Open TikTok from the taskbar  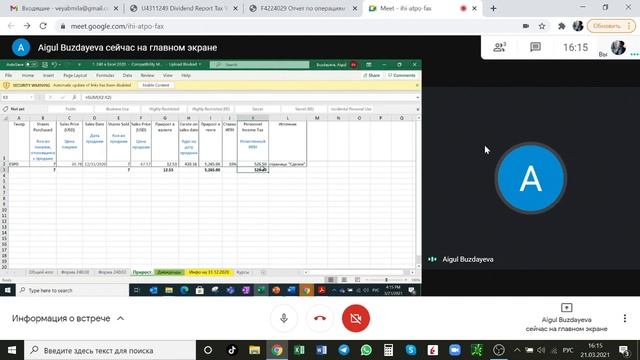[232, 350]
